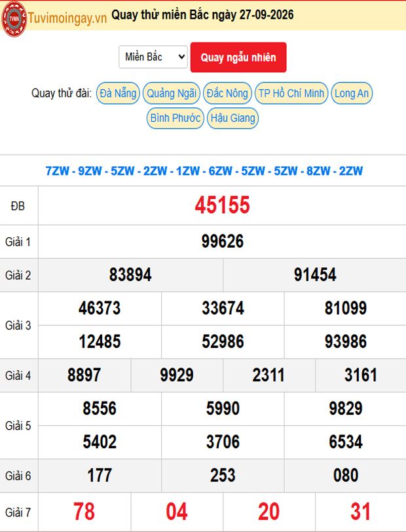Click the Giải 6 number 177
The image size is (406, 532).
100,475
